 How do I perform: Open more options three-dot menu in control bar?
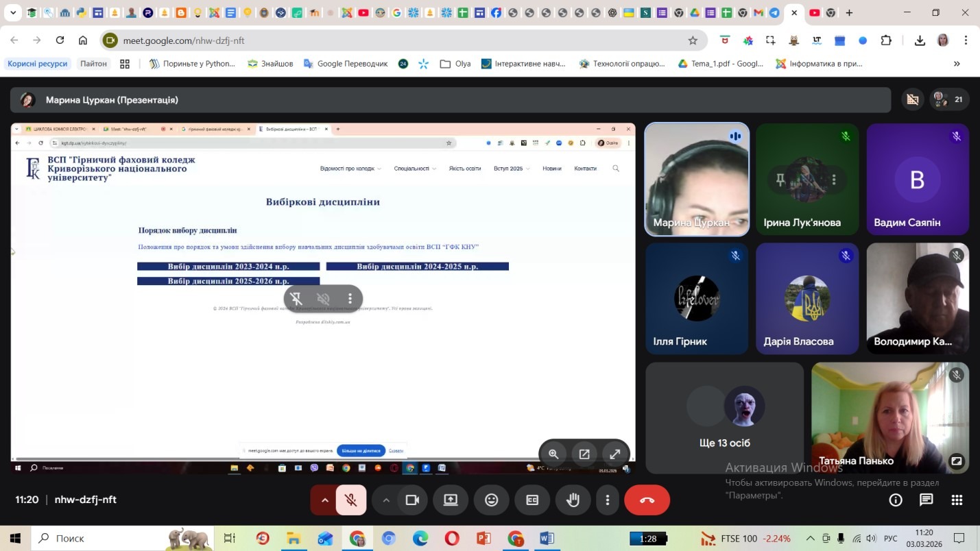608,500
